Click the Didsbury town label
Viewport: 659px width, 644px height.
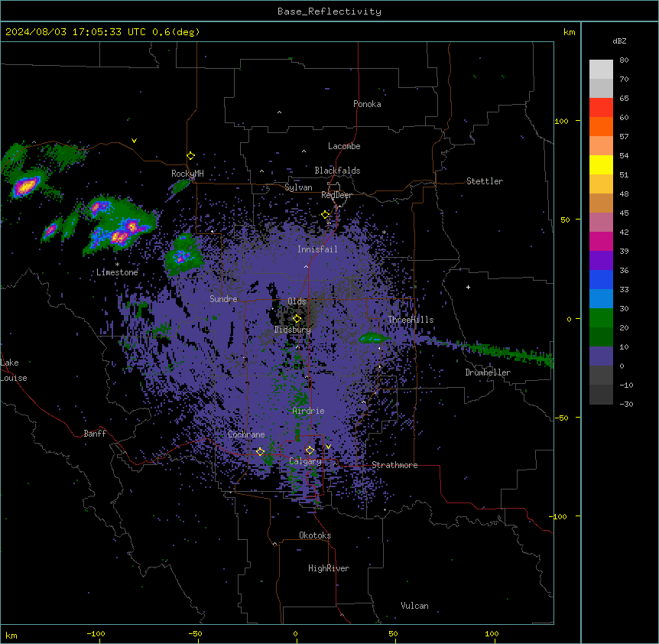293,330
